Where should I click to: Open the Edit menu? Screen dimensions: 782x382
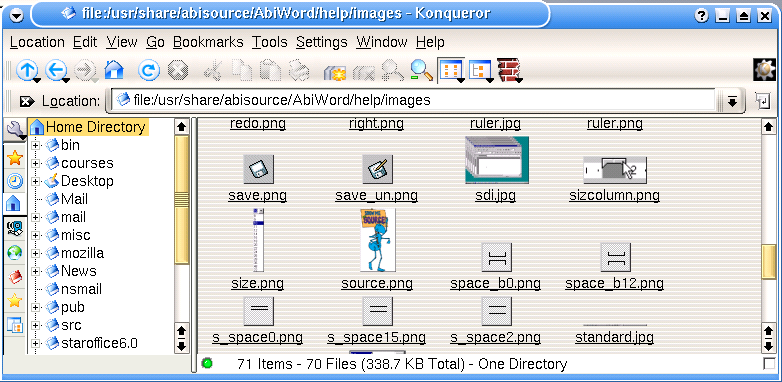pyautogui.click(x=85, y=42)
